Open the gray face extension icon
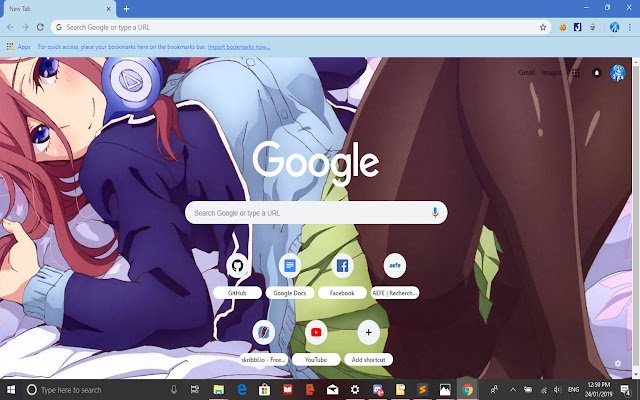The width and height of the screenshot is (640, 400). pyautogui.click(x=593, y=27)
